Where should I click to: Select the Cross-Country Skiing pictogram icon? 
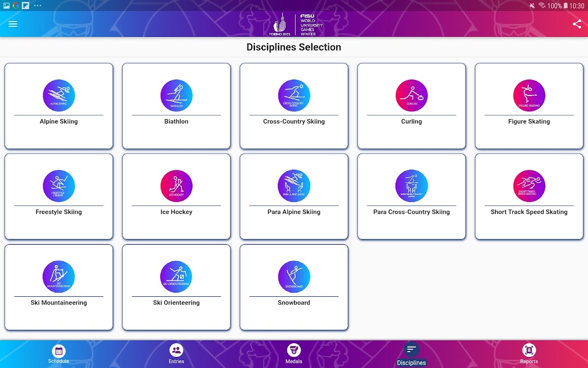[294, 96]
